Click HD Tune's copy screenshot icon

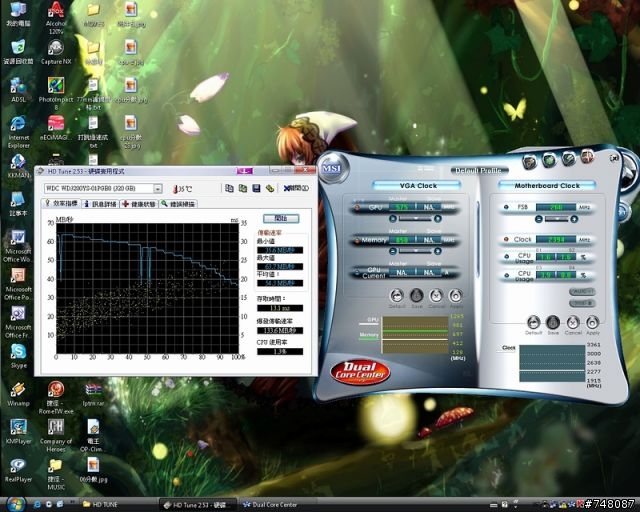(x=243, y=188)
